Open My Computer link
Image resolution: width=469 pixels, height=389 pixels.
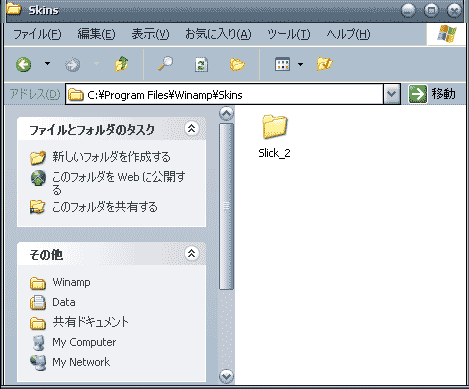coord(84,342)
